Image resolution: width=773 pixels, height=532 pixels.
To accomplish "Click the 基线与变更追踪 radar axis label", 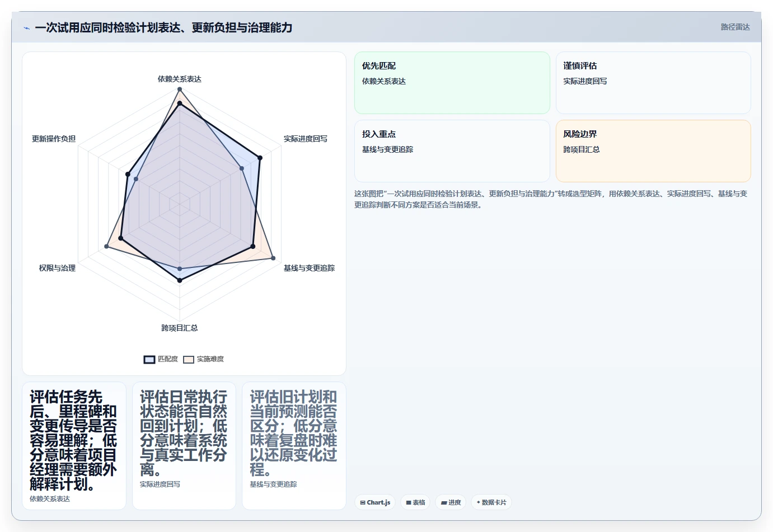I will pyautogui.click(x=309, y=268).
